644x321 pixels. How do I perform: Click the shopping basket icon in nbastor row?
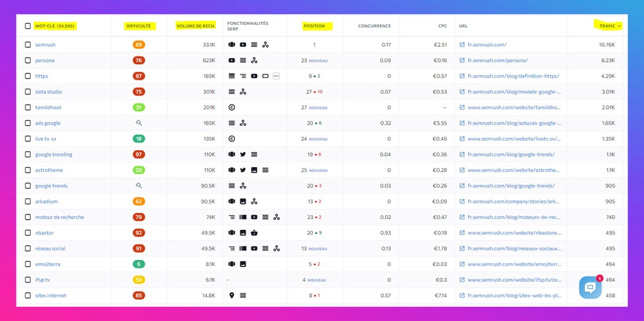pyautogui.click(x=255, y=233)
